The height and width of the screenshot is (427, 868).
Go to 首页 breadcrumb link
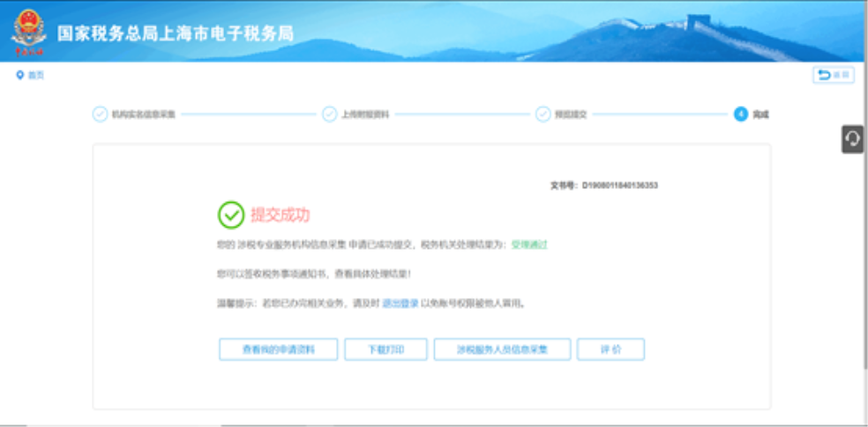click(x=35, y=75)
